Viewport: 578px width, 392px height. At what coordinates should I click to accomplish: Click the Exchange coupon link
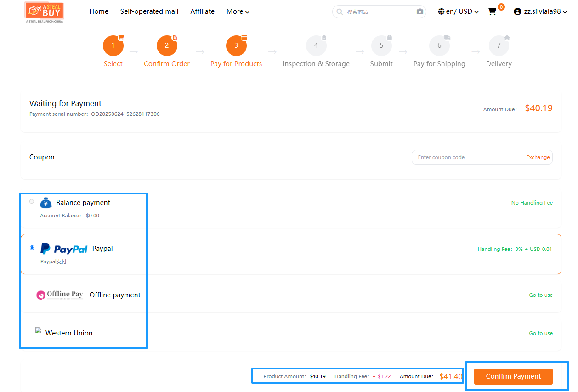(x=538, y=157)
